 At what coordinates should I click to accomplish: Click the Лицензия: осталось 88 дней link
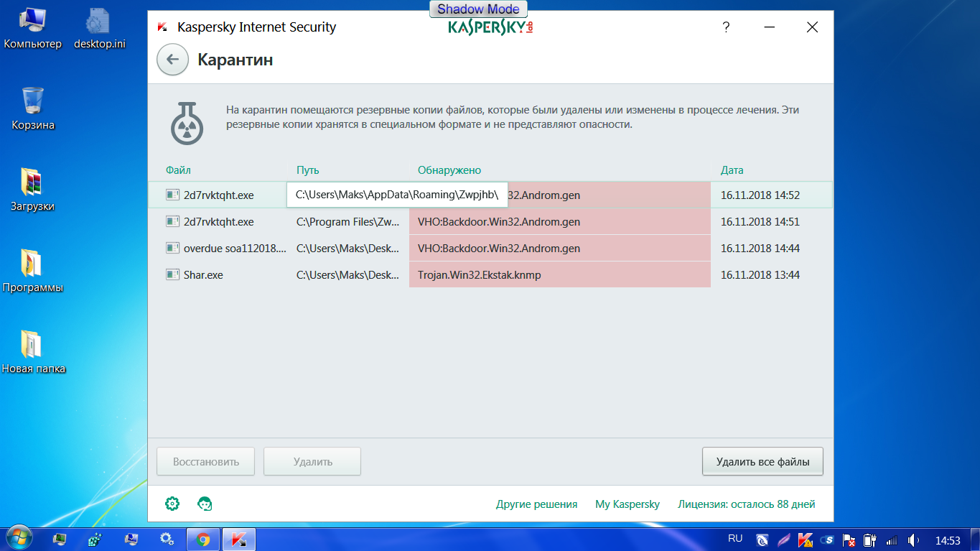pos(747,504)
